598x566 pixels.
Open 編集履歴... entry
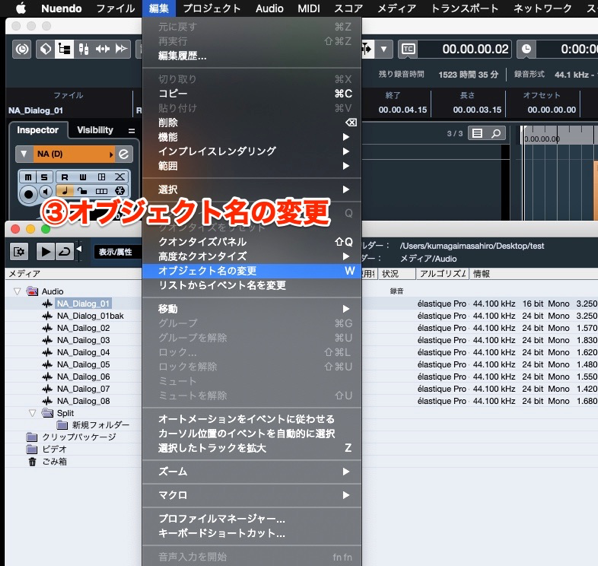[251, 56]
